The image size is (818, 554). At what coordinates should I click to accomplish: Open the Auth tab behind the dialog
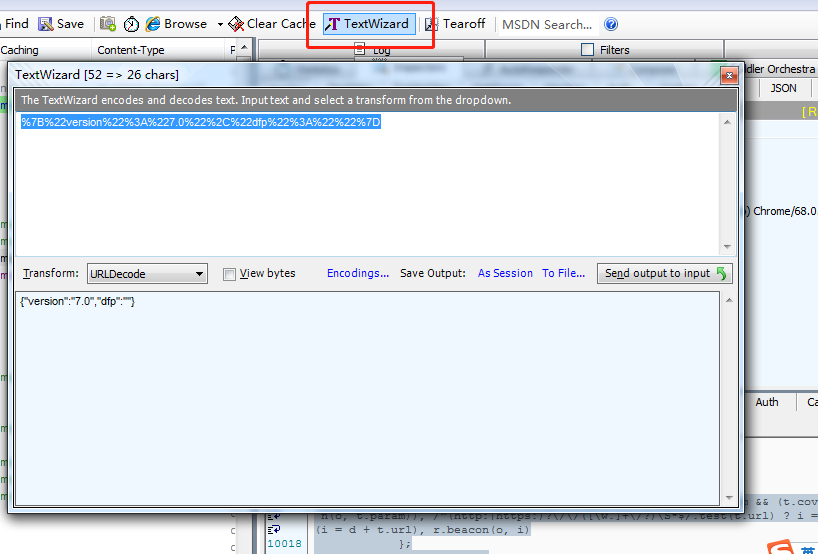[767, 402]
